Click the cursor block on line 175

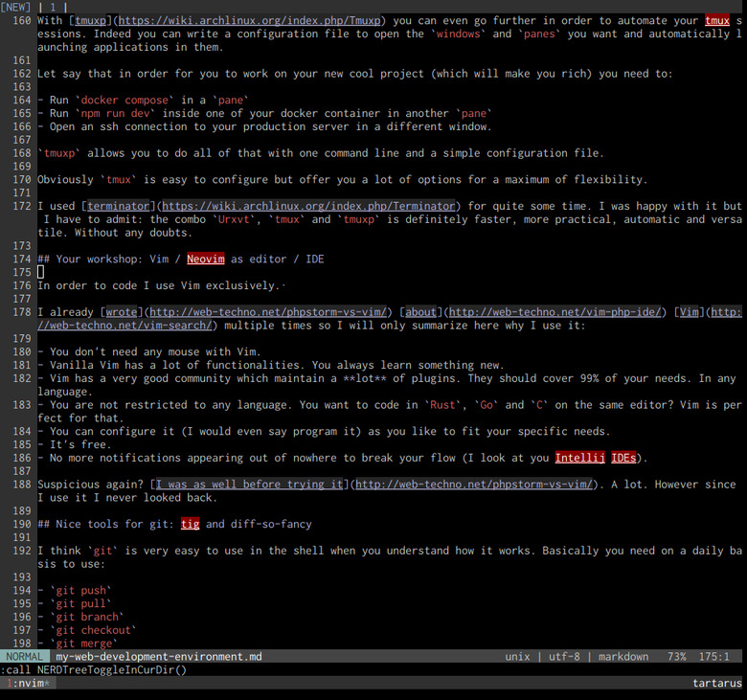40,272
